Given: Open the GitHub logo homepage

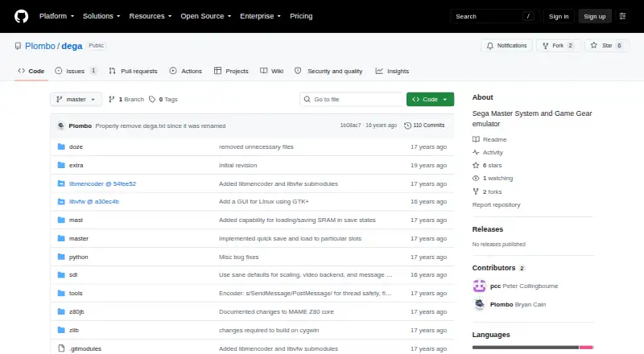Looking at the screenshot, I should click(x=22, y=16).
